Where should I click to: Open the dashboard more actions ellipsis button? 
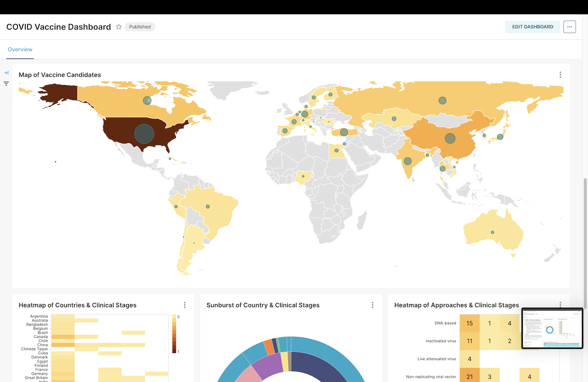click(569, 27)
